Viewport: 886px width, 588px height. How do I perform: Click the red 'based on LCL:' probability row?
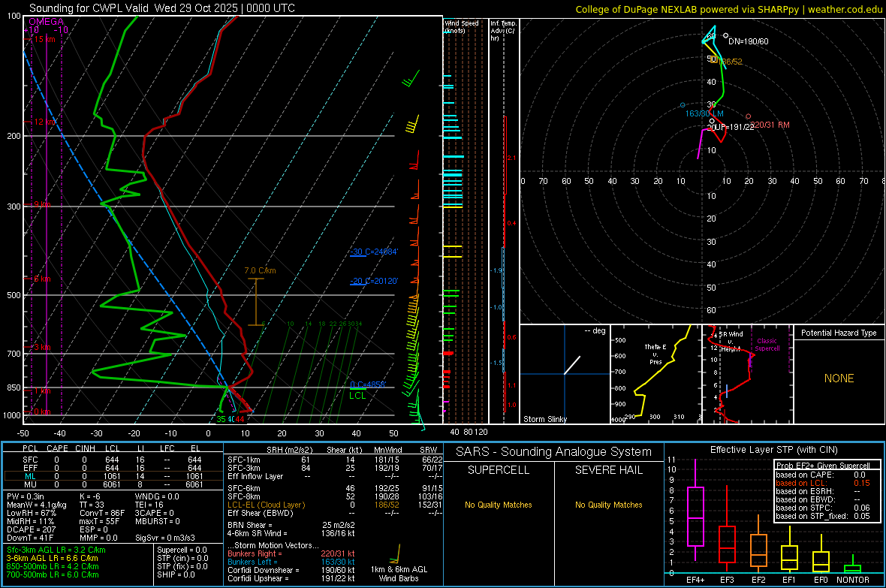point(823,483)
